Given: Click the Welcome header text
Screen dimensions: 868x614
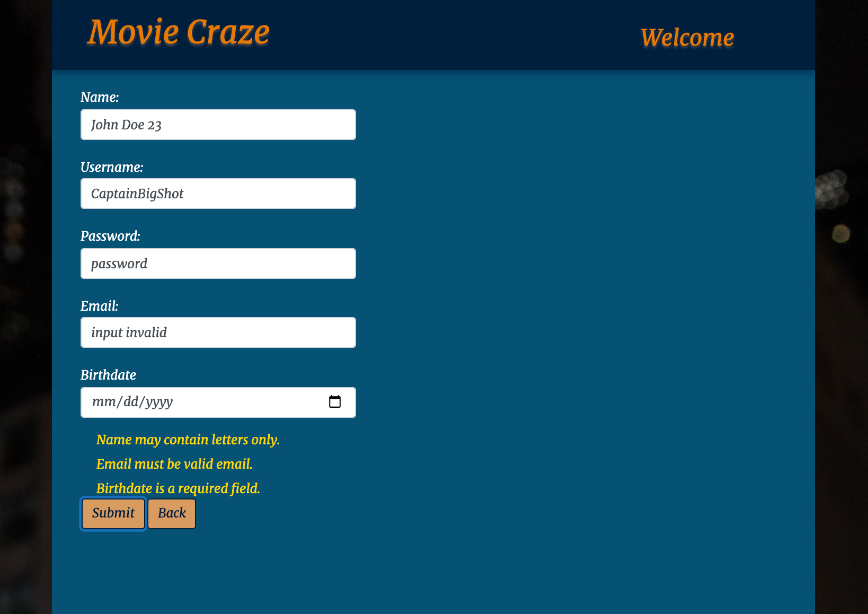Looking at the screenshot, I should [687, 37].
